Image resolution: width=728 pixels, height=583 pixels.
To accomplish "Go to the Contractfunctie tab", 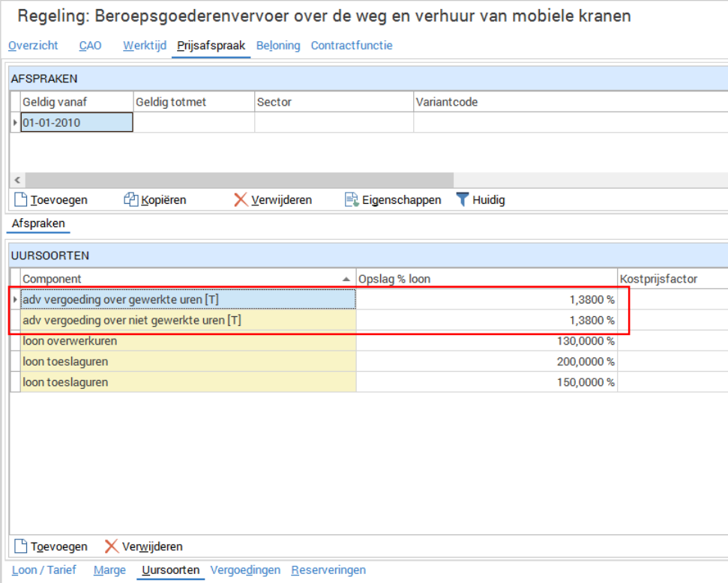I will pos(351,46).
